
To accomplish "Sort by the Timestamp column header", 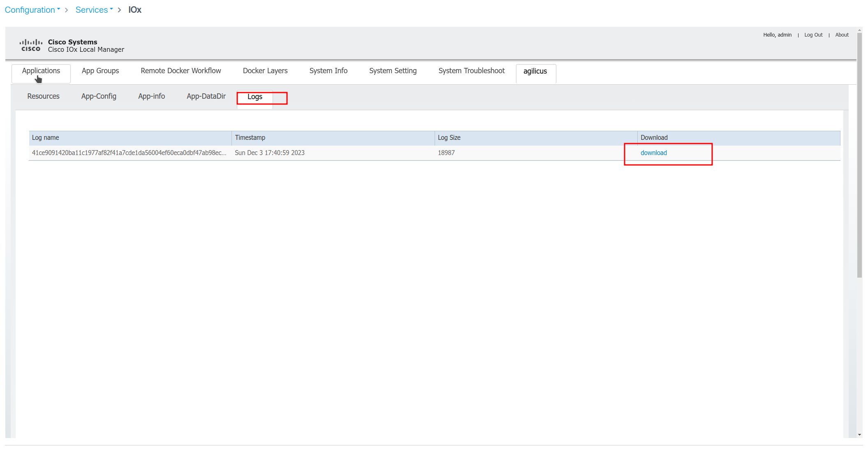I will 333,138.
